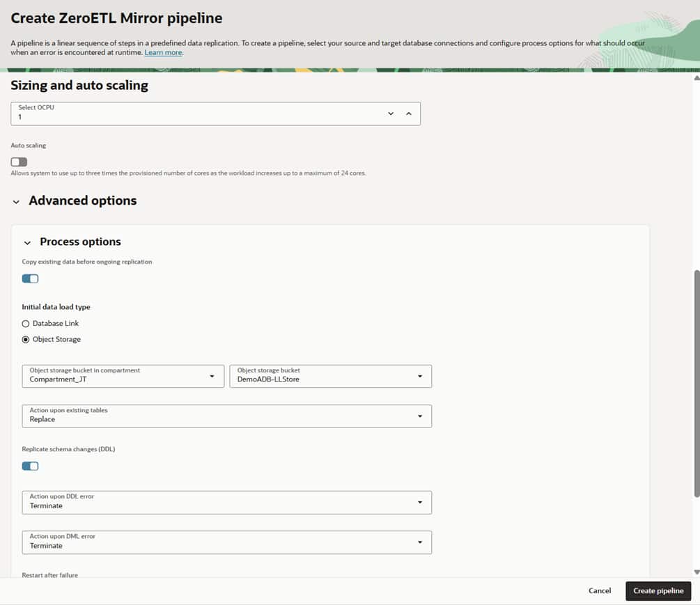The width and height of the screenshot is (700, 605).
Task: Increase OCPU with the up chevron
Action: [x=408, y=113]
